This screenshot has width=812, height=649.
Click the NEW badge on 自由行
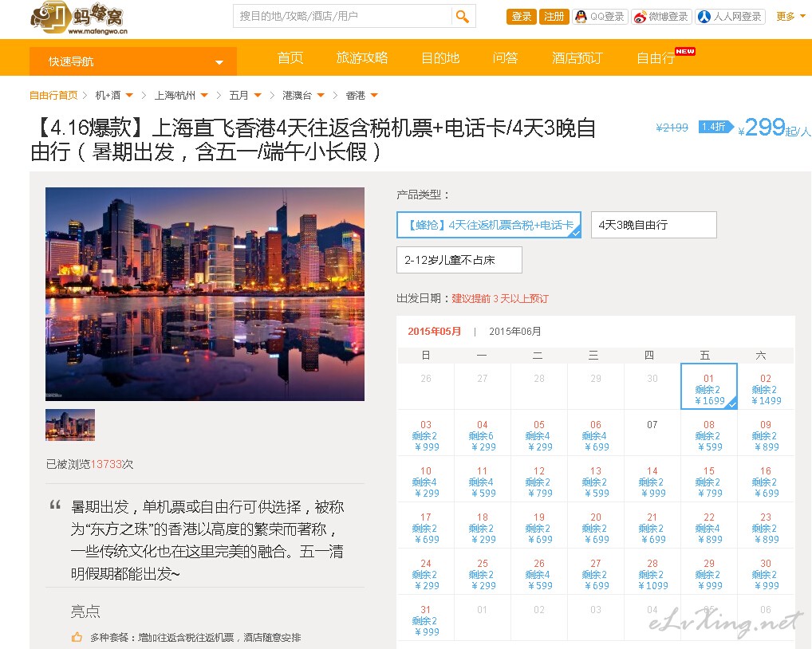coord(685,51)
